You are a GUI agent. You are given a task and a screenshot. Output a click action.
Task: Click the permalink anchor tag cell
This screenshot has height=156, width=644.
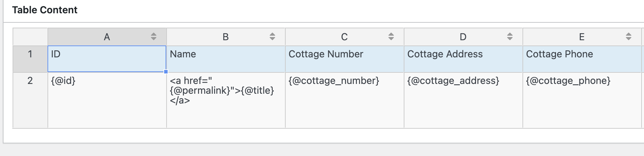click(226, 100)
